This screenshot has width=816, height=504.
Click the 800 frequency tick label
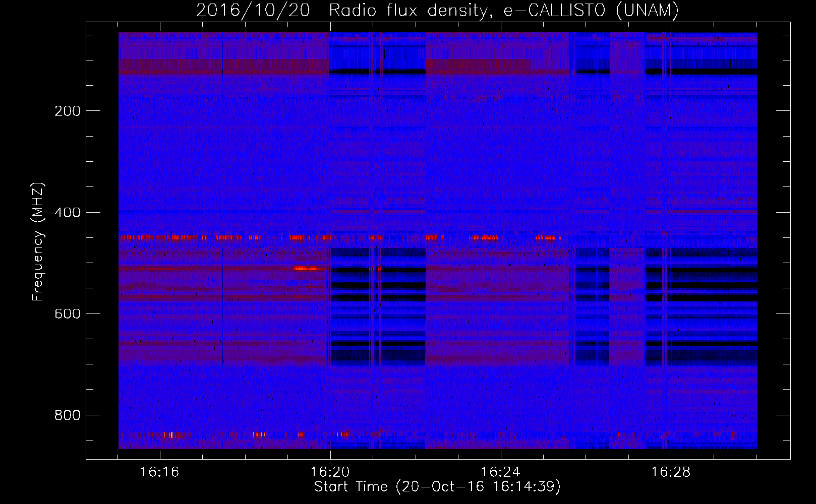(68, 415)
